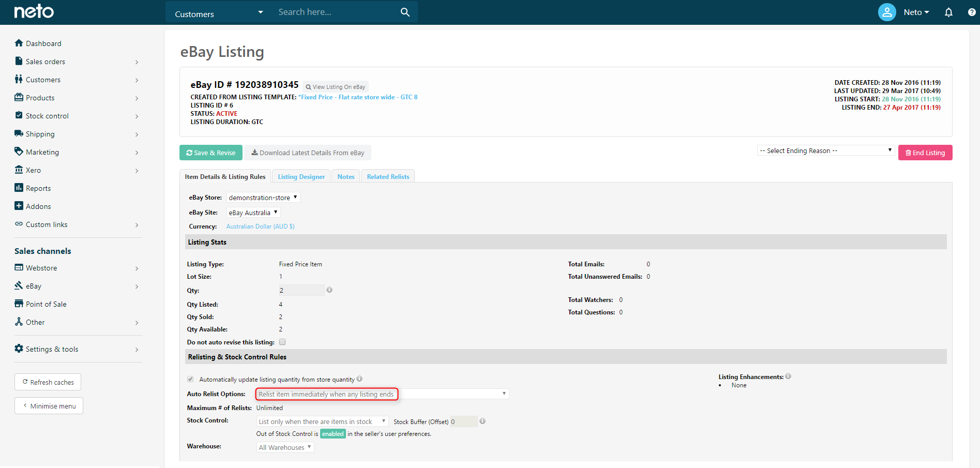
Task: Click Download Latest Details From eBay
Action: tap(308, 153)
